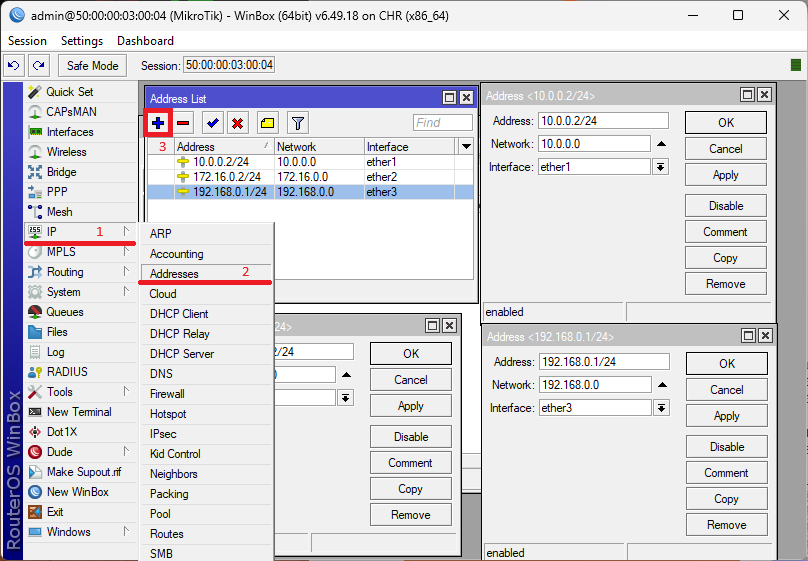Click OK in the 10.0.0.2/24 address dialog
This screenshot has width=808, height=561.
[x=725, y=122]
